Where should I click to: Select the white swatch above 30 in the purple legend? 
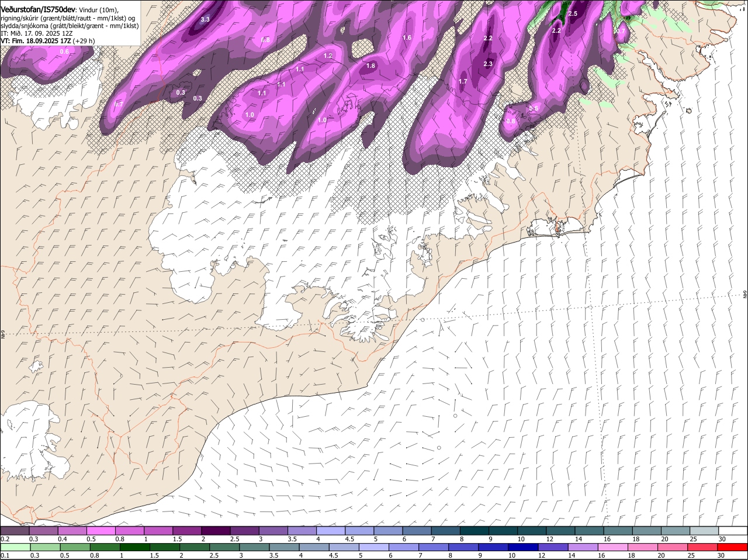click(733, 531)
